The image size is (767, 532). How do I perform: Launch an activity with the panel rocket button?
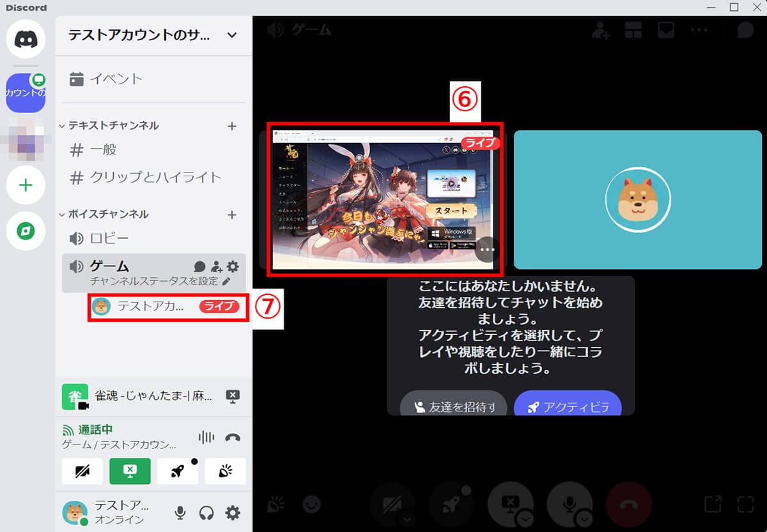[x=178, y=471]
